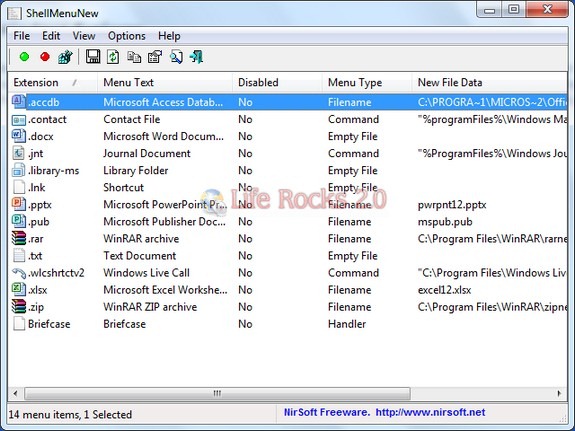Click the Exit toolbar icon
The width and height of the screenshot is (575, 431).
point(197,57)
